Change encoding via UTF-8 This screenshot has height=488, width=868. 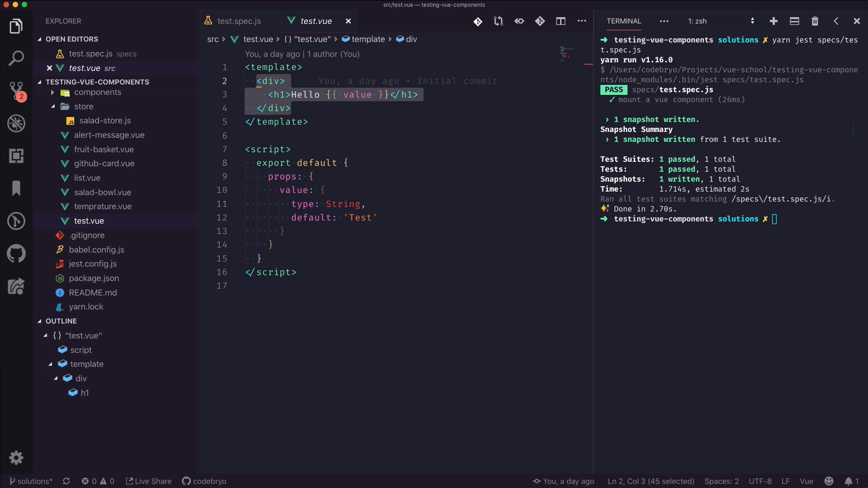click(x=760, y=481)
